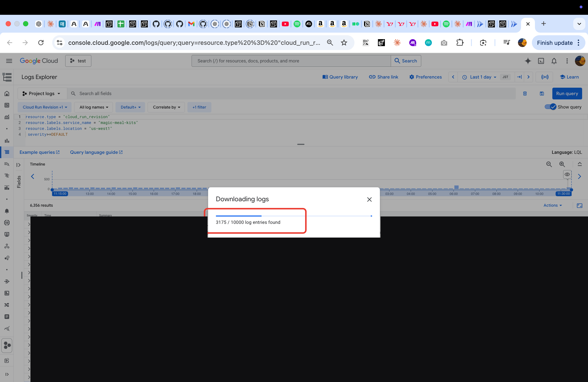This screenshot has height=382, width=588.
Task: Open a new browser tab
Action: (543, 24)
